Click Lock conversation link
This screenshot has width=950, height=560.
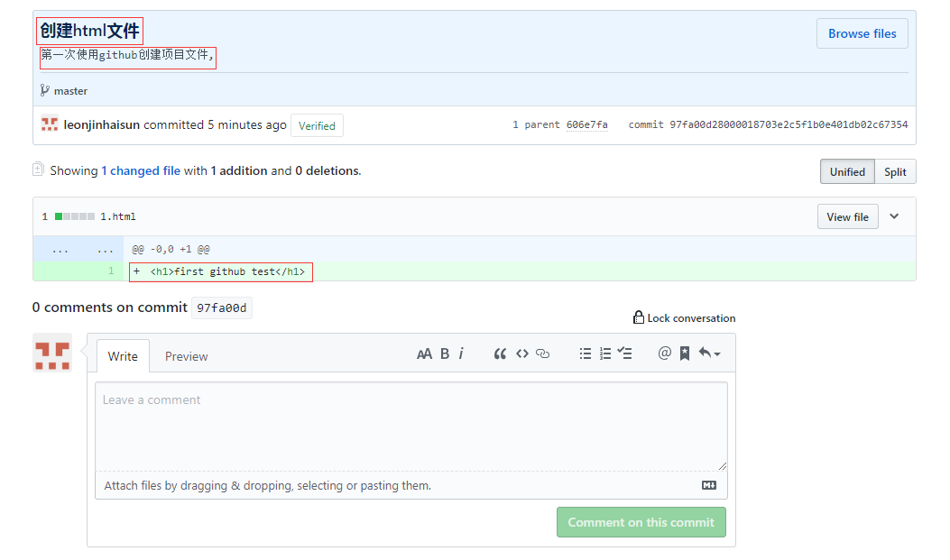pyautogui.click(x=691, y=317)
